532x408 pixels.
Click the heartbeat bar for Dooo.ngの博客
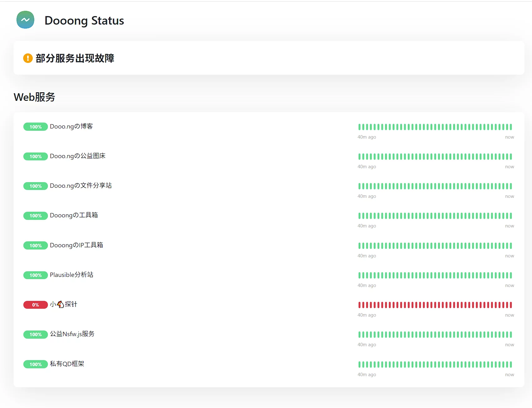(x=435, y=127)
